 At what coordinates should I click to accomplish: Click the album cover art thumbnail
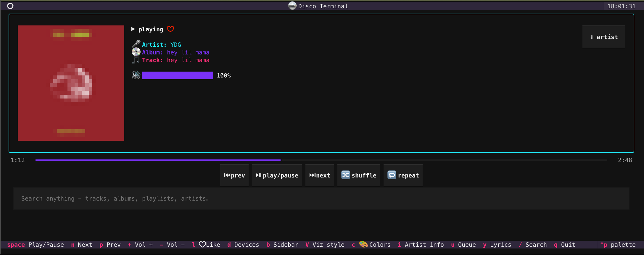71,83
